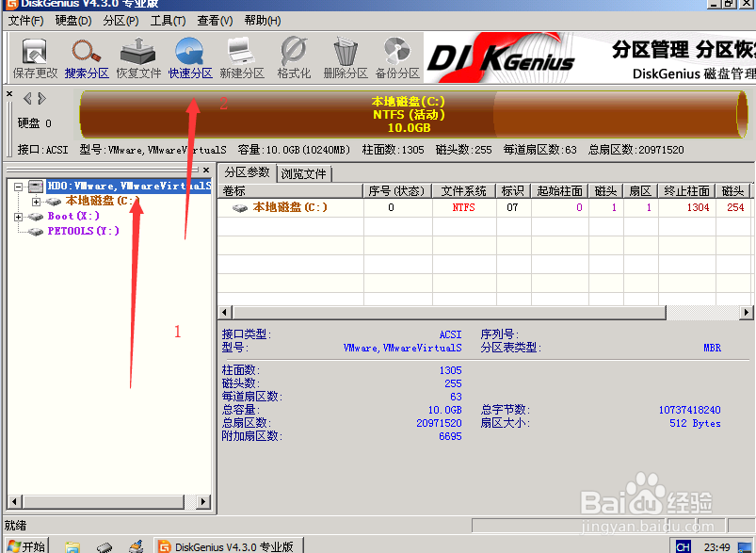
Task: Click the NTFS file system cell
Action: pyautogui.click(x=464, y=207)
